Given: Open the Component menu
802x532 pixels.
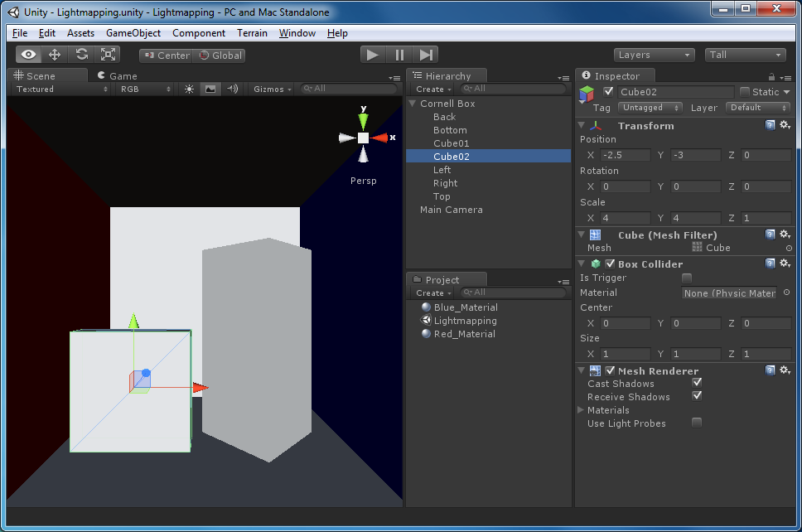Looking at the screenshot, I should (x=199, y=33).
